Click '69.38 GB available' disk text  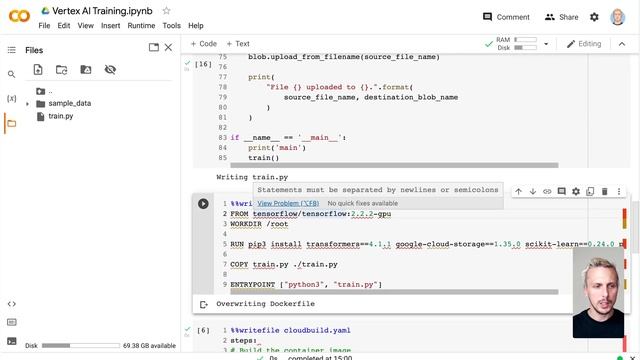point(149,346)
